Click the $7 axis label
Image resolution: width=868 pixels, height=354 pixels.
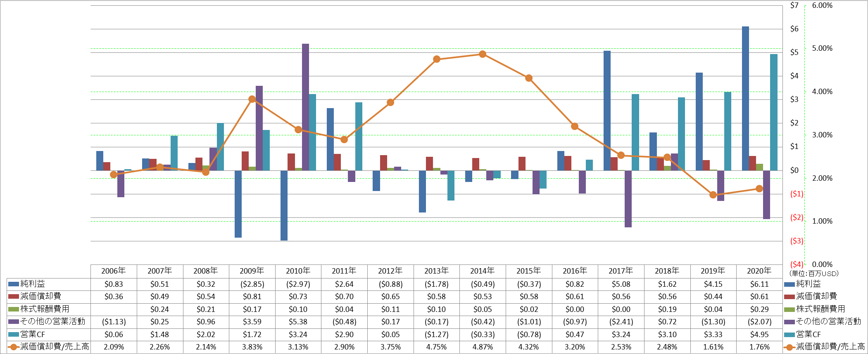(x=794, y=5)
